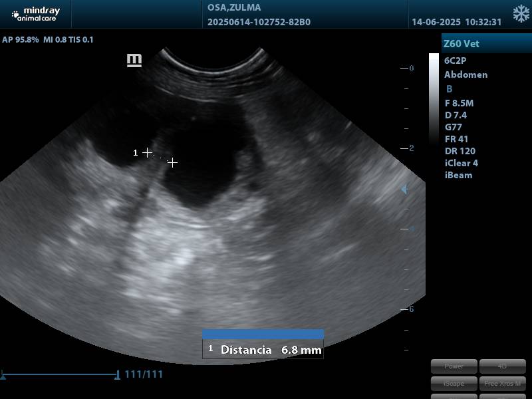Click the right measurement caliper cross
532x399 pixels.
point(172,162)
